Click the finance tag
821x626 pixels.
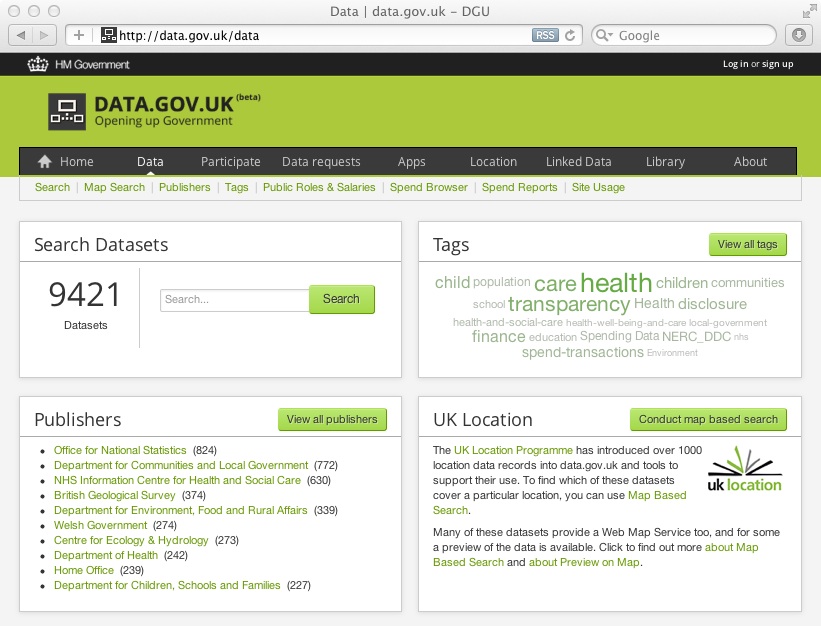[x=498, y=337]
